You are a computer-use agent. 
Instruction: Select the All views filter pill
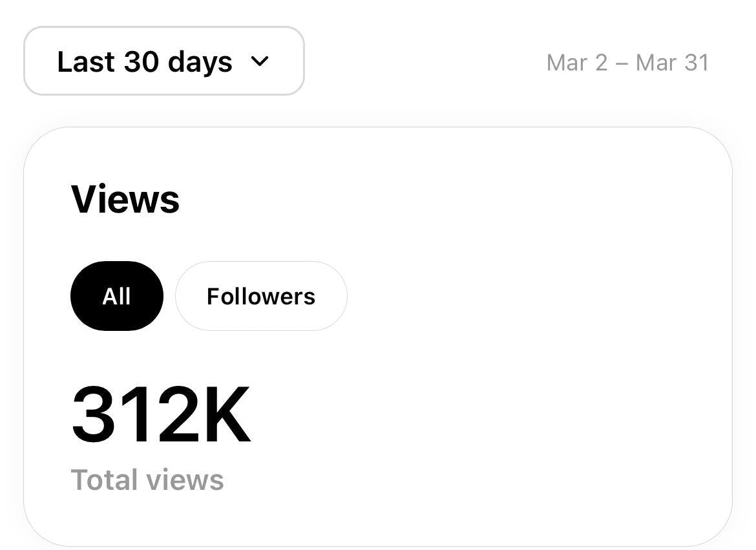click(x=116, y=296)
